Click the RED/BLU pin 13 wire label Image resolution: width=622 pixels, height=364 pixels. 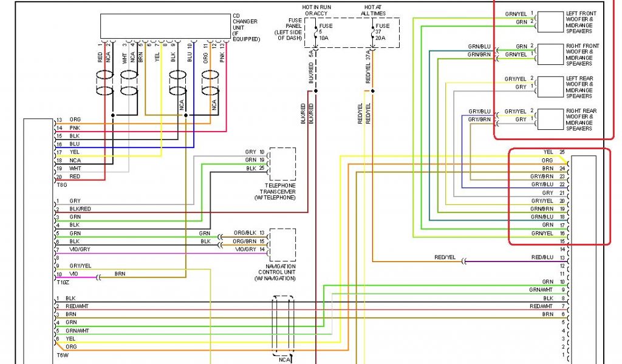point(542,257)
